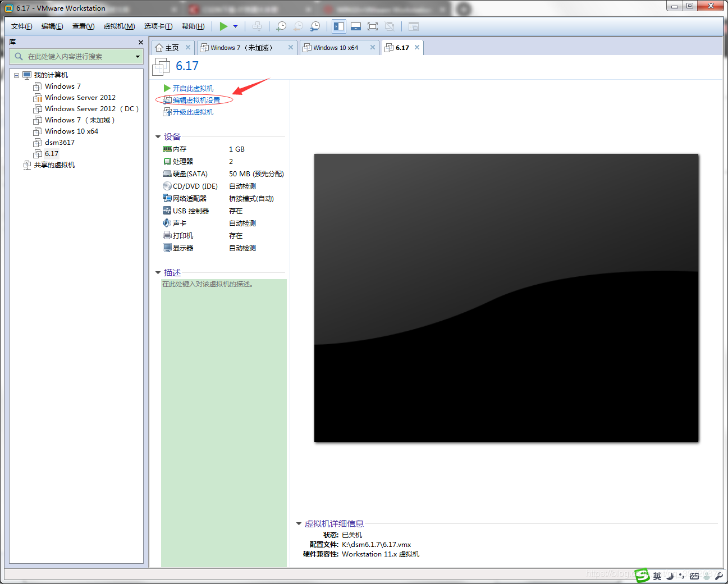Open the 查看(V) menu

[83, 26]
